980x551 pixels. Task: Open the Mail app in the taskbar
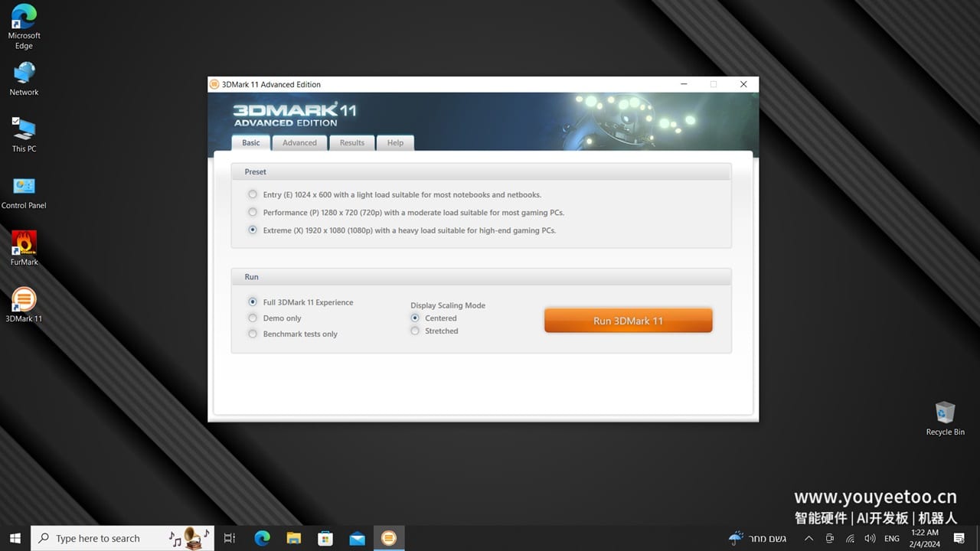[357, 538]
